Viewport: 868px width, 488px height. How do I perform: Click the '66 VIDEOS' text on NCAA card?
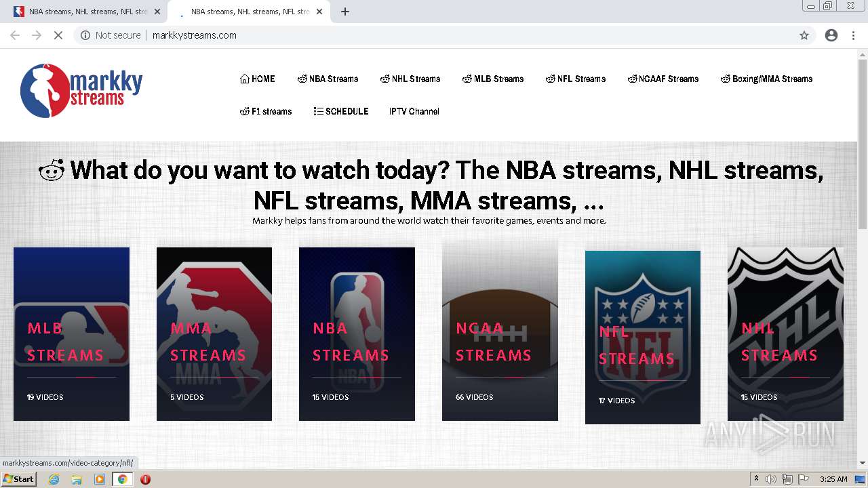click(x=475, y=397)
